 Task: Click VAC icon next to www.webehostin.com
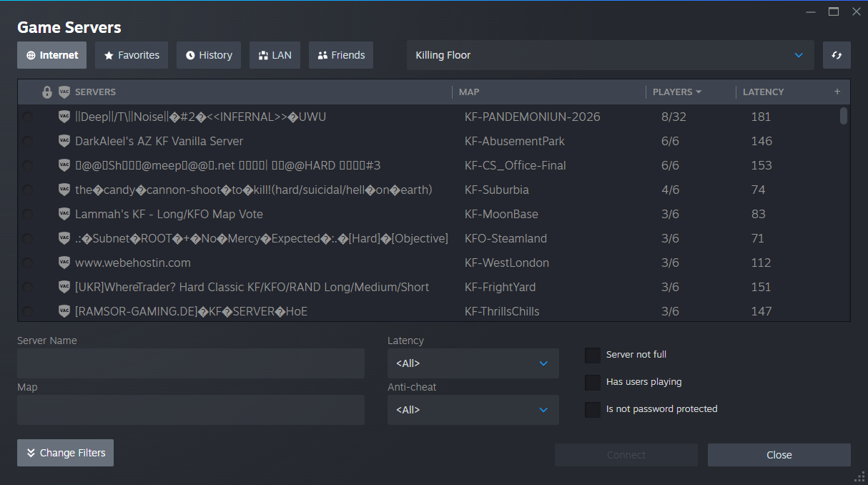tap(64, 263)
